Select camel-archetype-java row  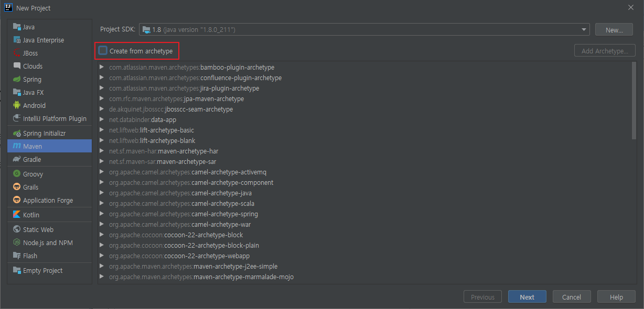point(364,193)
